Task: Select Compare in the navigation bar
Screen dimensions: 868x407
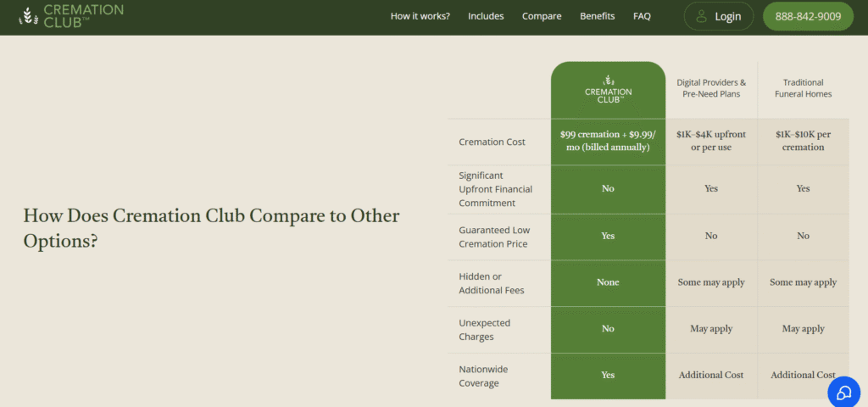Action: tap(542, 16)
